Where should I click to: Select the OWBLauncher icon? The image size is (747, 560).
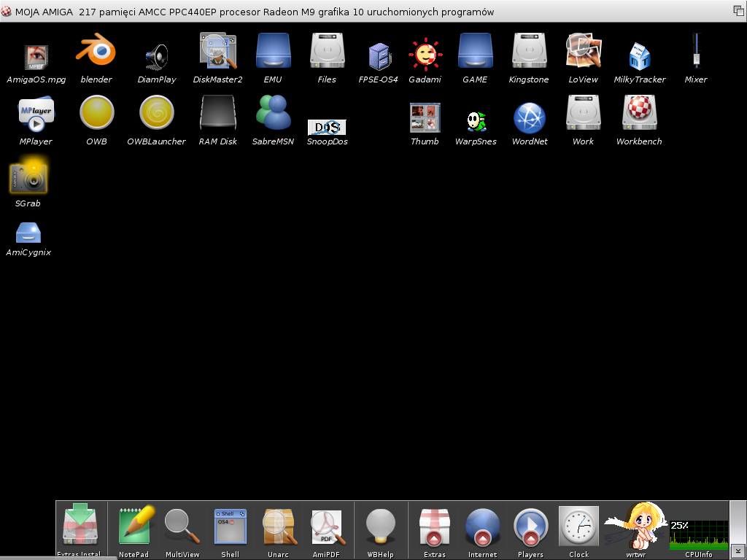point(157,112)
